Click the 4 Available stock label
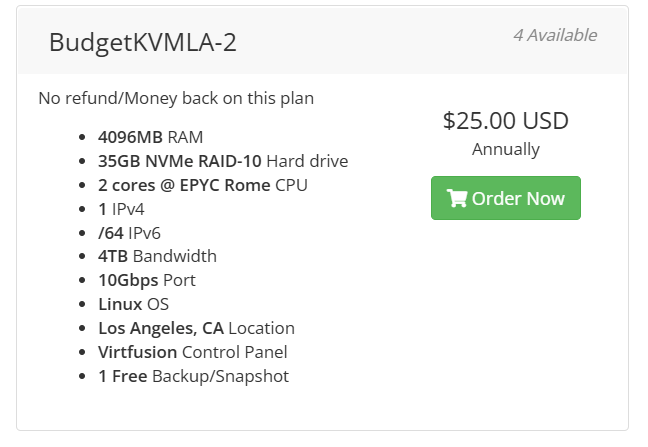Screen dimensions: 648x447 pos(554,35)
